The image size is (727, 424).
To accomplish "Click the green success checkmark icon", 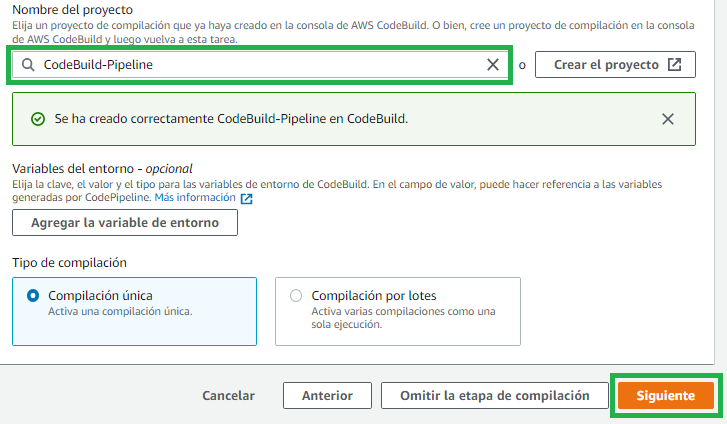I will [38, 119].
